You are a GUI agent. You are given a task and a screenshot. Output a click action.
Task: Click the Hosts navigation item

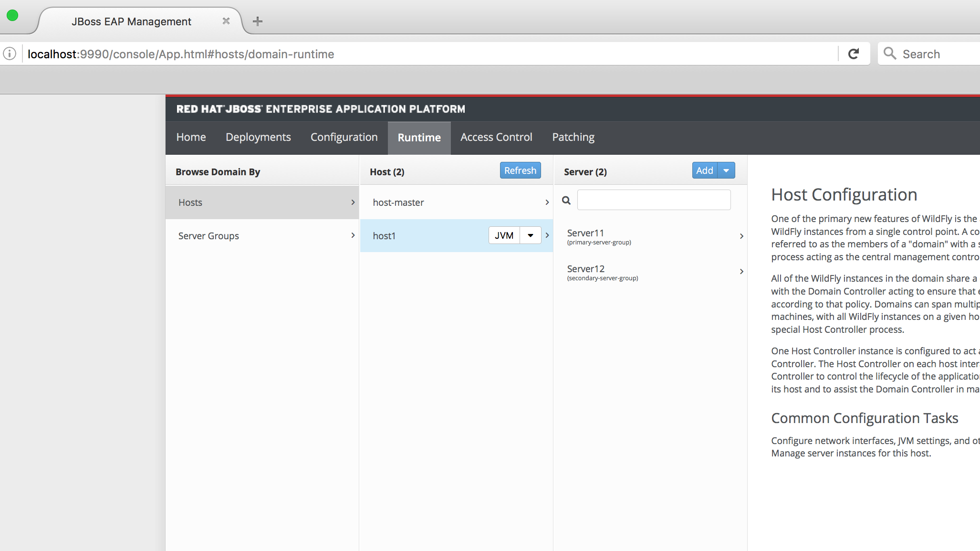pos(262,201)
